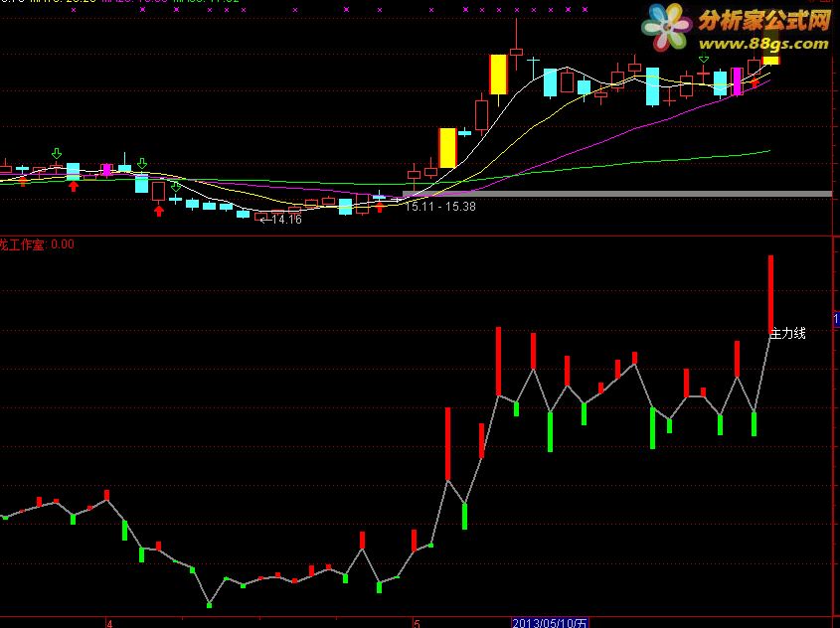Click month marker 4 on time axis
The height and width of the screenshot is (628, 840).
pos(109,624)
